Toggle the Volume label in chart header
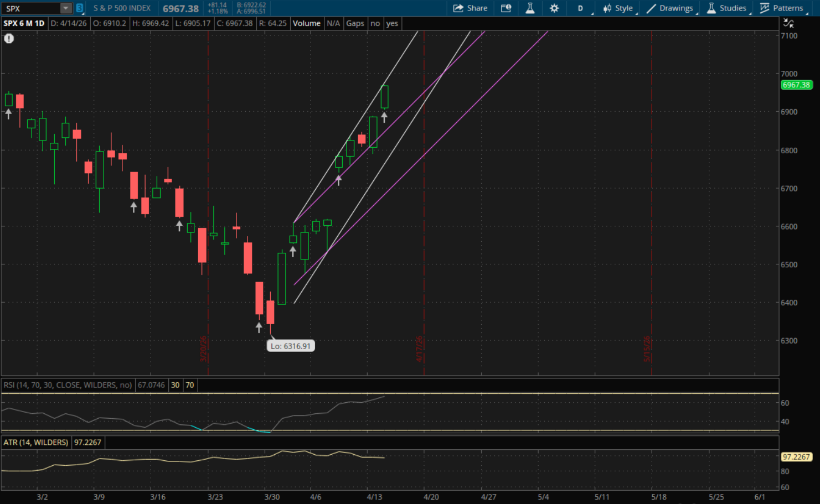The height and width of the screenshot is (504, 820). pos(306,23)
